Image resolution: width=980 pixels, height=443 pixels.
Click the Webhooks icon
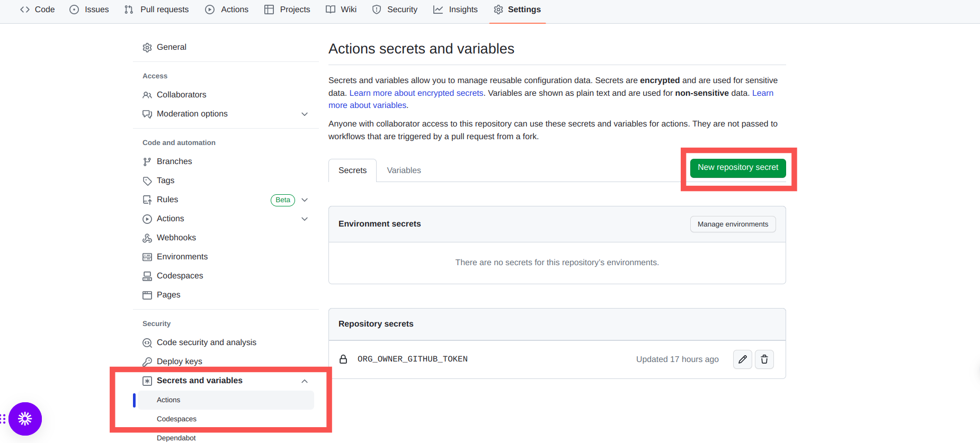(147, 238)
